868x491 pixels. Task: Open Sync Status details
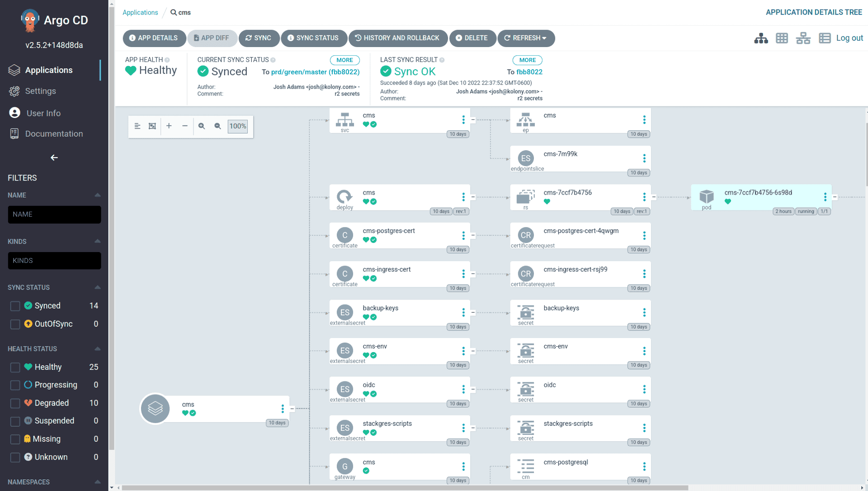coord(313,38)
